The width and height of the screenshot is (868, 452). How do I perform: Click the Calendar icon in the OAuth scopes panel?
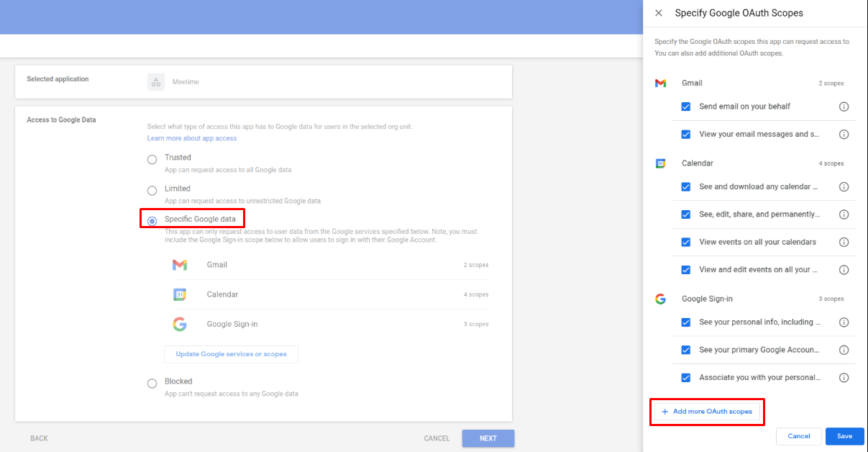point(660,163)
